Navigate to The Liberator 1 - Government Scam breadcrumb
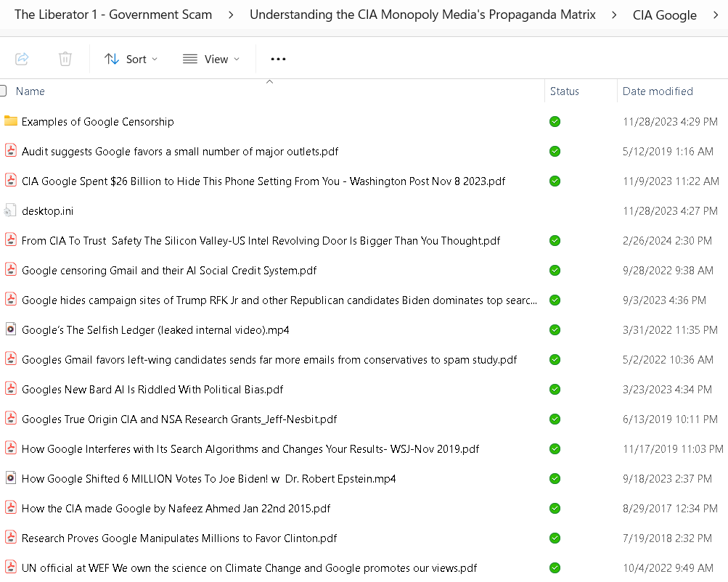The image size is (728, 582). tap(113, 15)
